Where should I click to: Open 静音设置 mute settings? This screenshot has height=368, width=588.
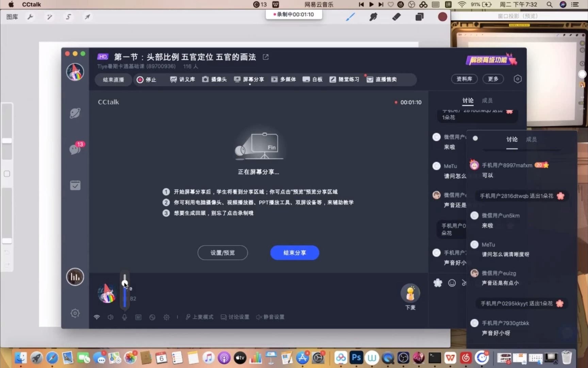click(x=270, y=317)
